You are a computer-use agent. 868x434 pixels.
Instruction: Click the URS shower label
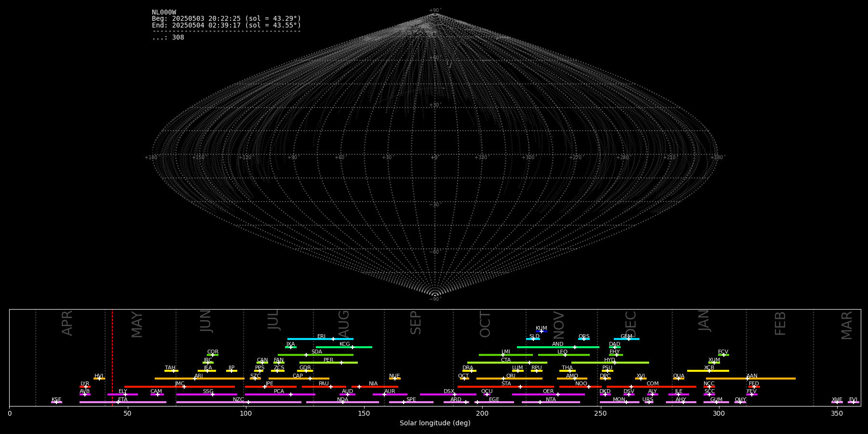(648, 399)
